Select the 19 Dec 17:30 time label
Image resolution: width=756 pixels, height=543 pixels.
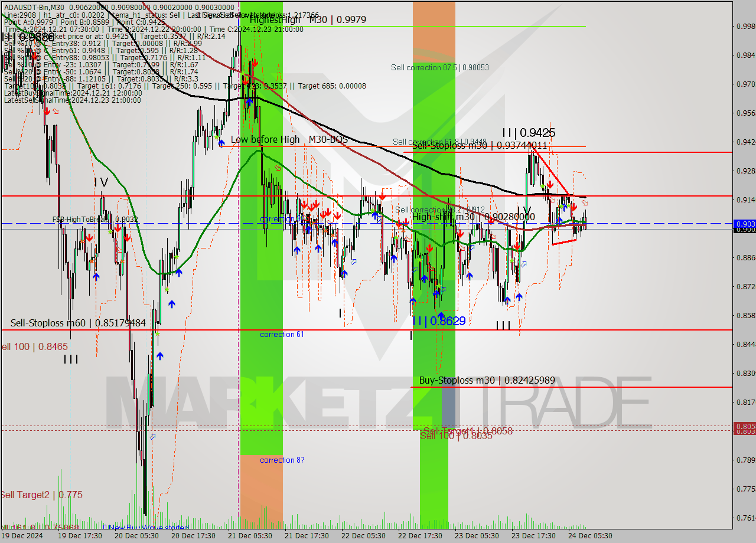79,536
